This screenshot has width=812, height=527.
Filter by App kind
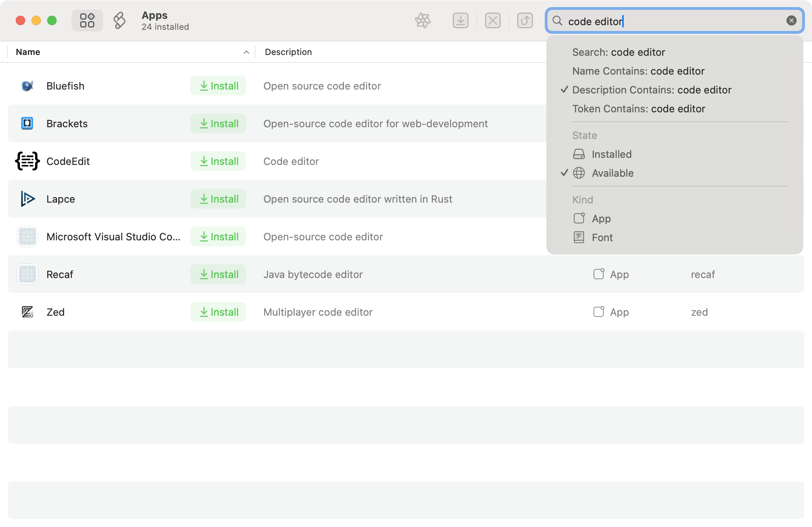click(601, 219)
